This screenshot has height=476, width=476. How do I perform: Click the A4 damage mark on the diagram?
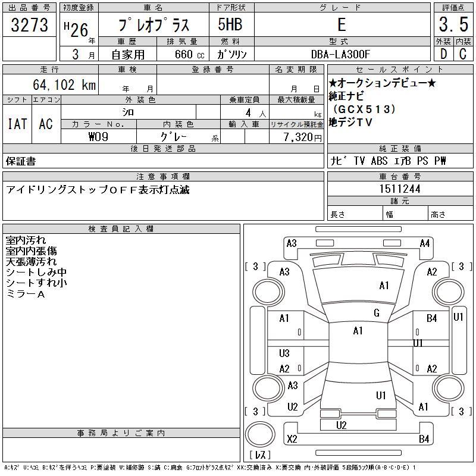point(425,243)
